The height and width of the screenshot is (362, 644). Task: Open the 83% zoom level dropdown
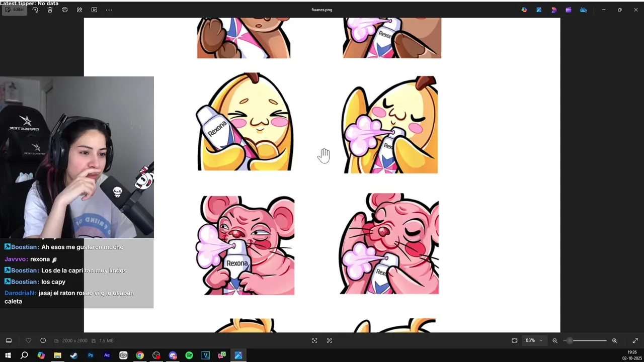click(534, 340)
